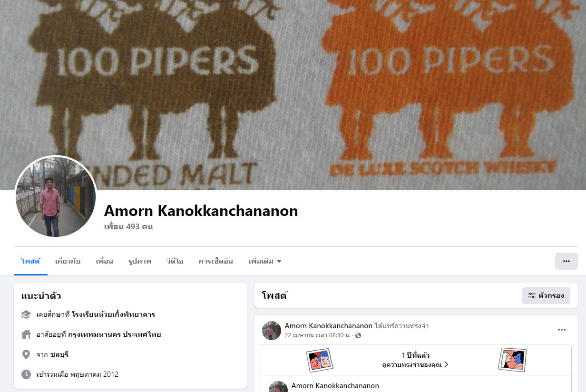Open the เพื่อน 493 คน friends link
Image resolution: width=586 pixels, height=392 pixels.
pyautogui.click(x=128, y=226)
